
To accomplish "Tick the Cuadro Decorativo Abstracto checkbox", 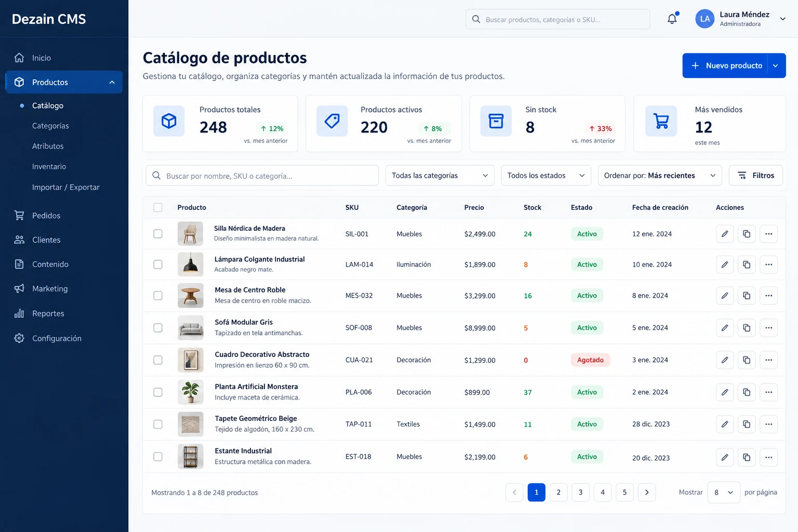I will [158, 360].
